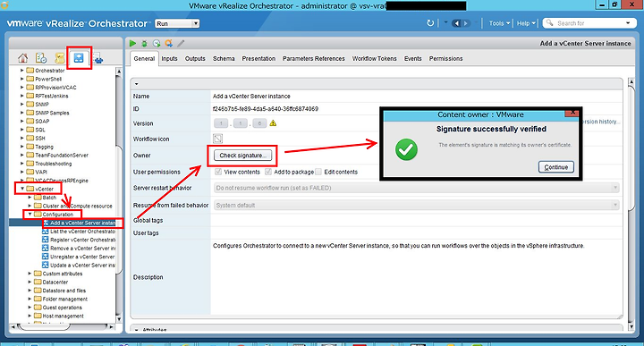This screenshot has height=346, width=644.
Task: Click the workflow icon of List the vCenter Orchestrator
Action: [46, 232]
